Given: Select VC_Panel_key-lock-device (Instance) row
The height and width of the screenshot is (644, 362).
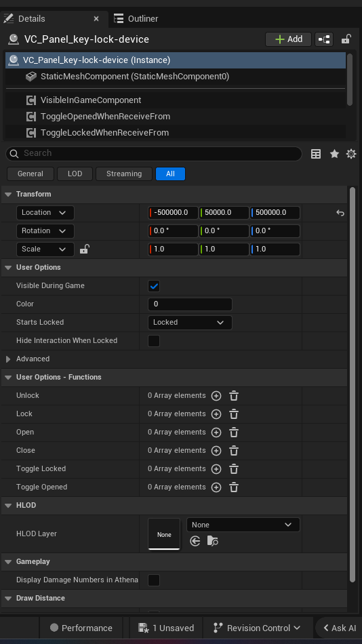Looking at the screenshot, I should pyautogui.click(x=176, y=60).
